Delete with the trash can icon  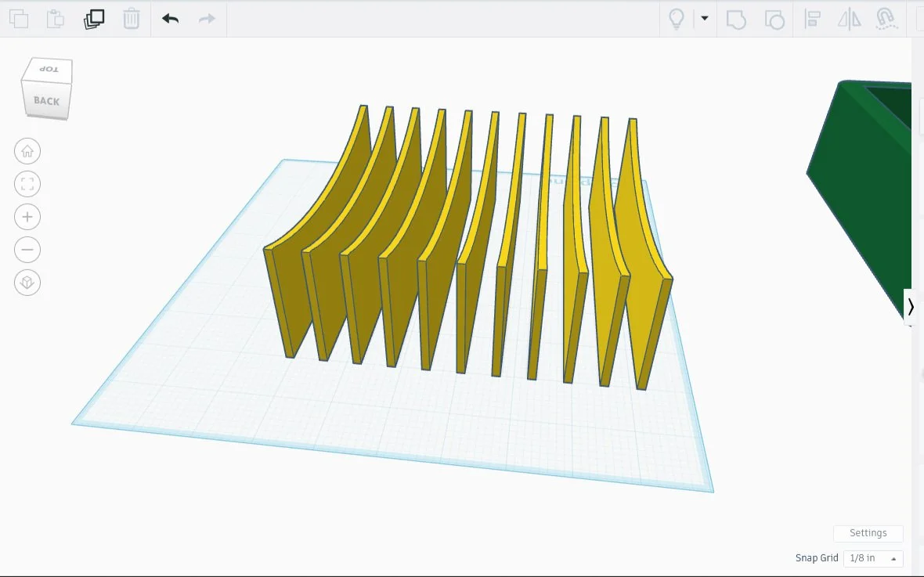(x=132, y=19)
